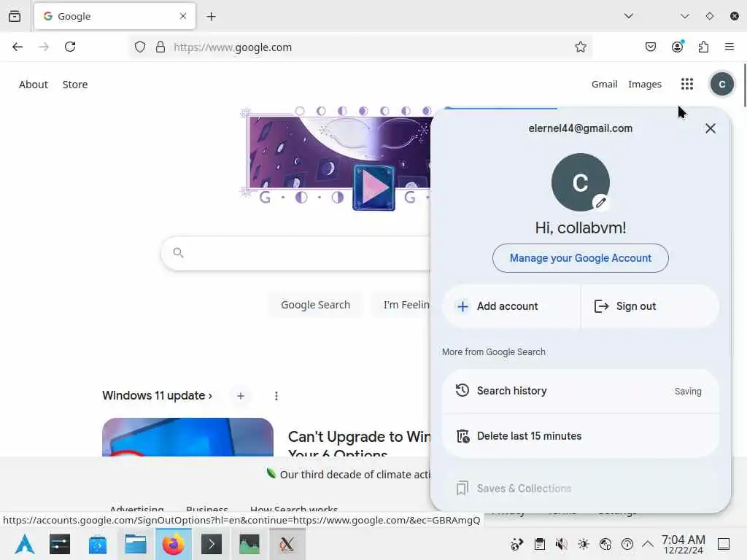Open the X application in taskbar
747x560 pixels.
287,544
